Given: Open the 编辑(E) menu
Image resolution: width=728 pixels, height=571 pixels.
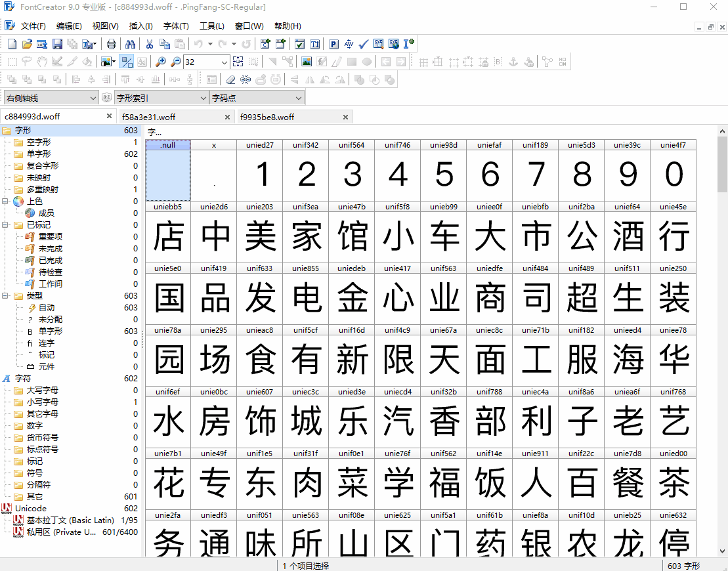Looking at the screenshot, I should pyautogui.click(x=69, y=26).
